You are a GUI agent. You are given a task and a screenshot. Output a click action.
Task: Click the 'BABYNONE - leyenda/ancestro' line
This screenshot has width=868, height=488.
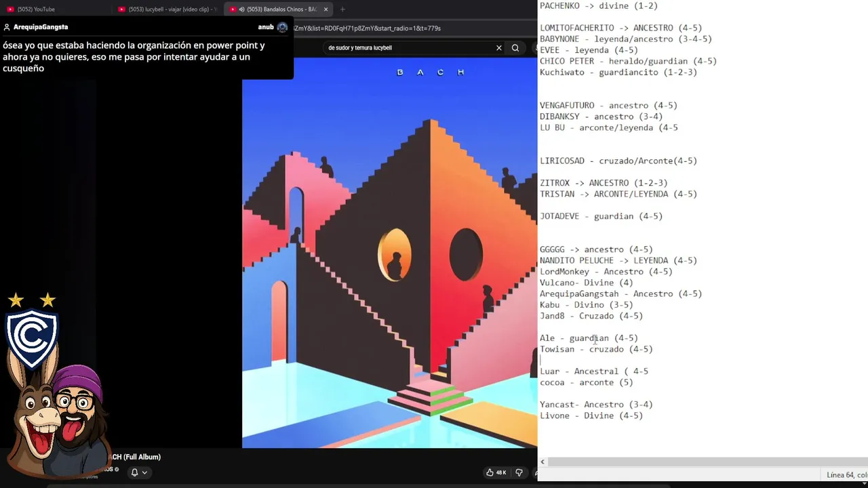[x=626, y=39]
